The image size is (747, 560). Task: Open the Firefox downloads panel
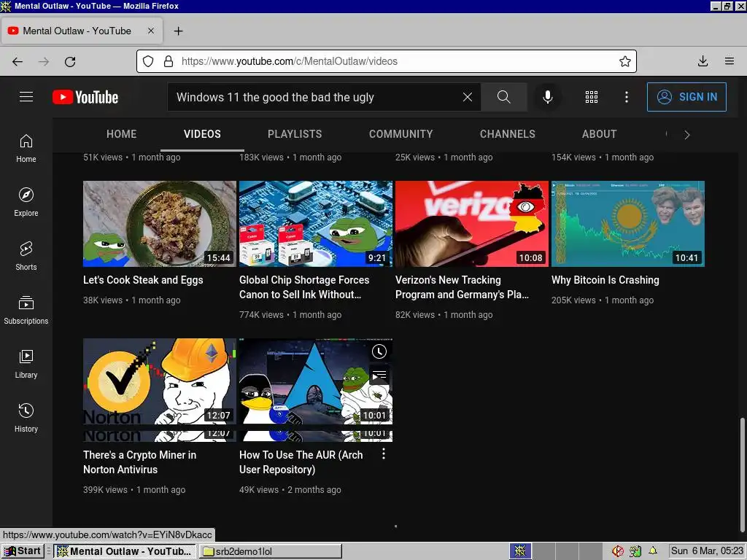click(x=703, y=61)
